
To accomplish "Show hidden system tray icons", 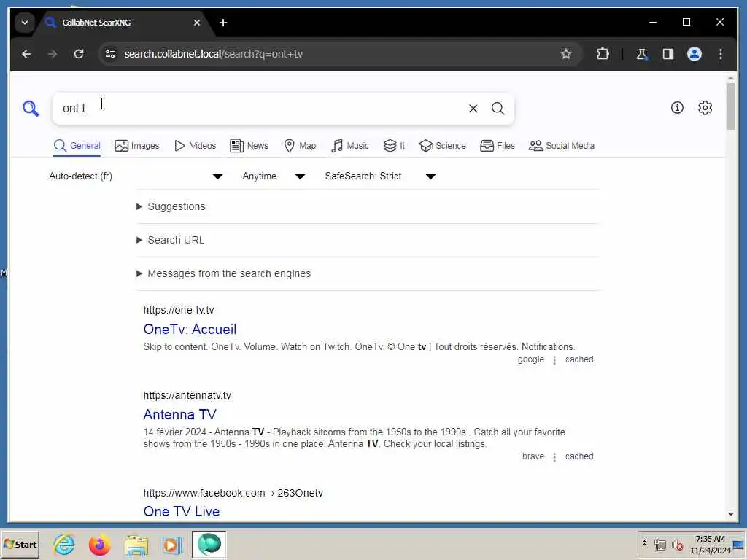I will pyautogui.click(x=644, y=544).
